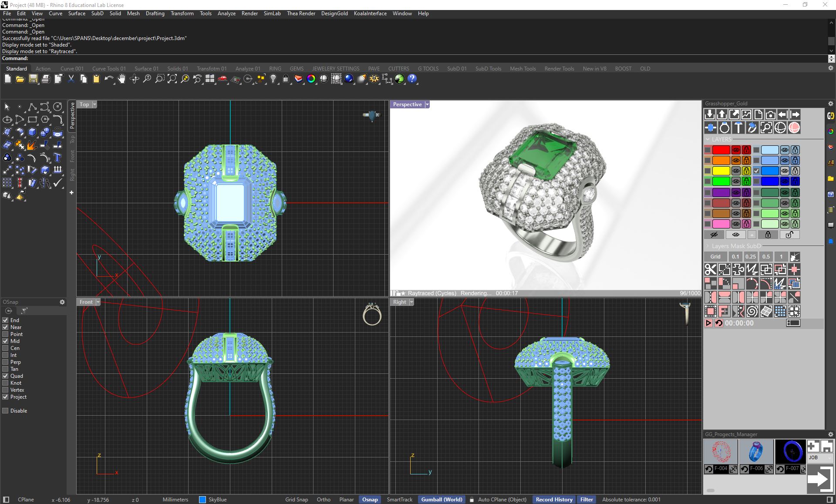836x504 pixels.
Task: Open the SubD menu
Action: tap(97, 13)
